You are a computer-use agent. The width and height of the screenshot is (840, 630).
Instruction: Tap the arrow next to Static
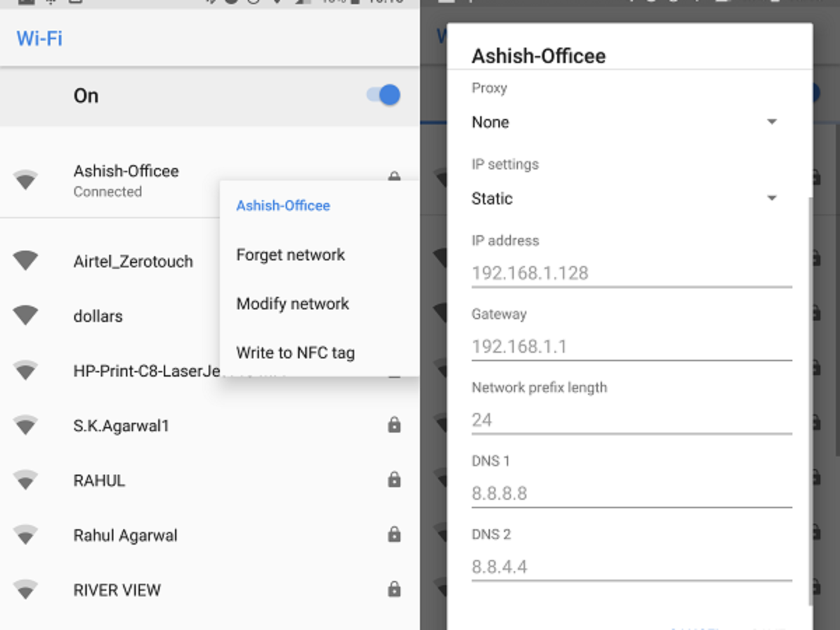(771, 198)
